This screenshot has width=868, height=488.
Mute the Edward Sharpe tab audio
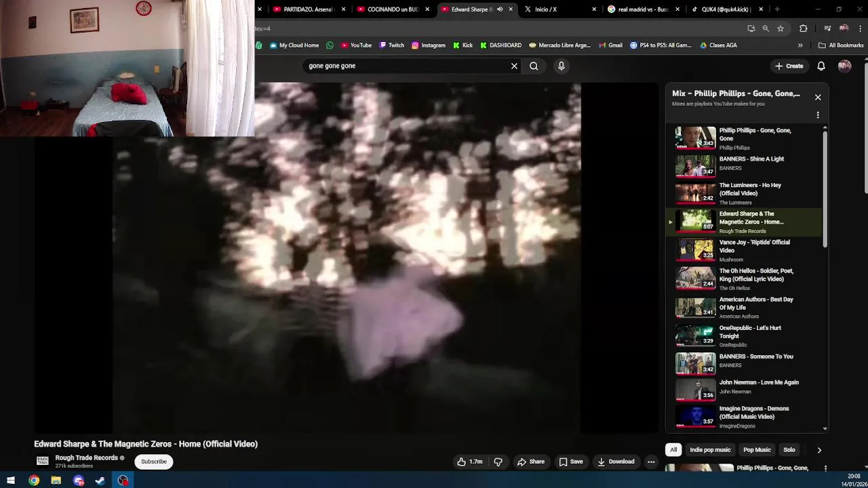(500, 9)
